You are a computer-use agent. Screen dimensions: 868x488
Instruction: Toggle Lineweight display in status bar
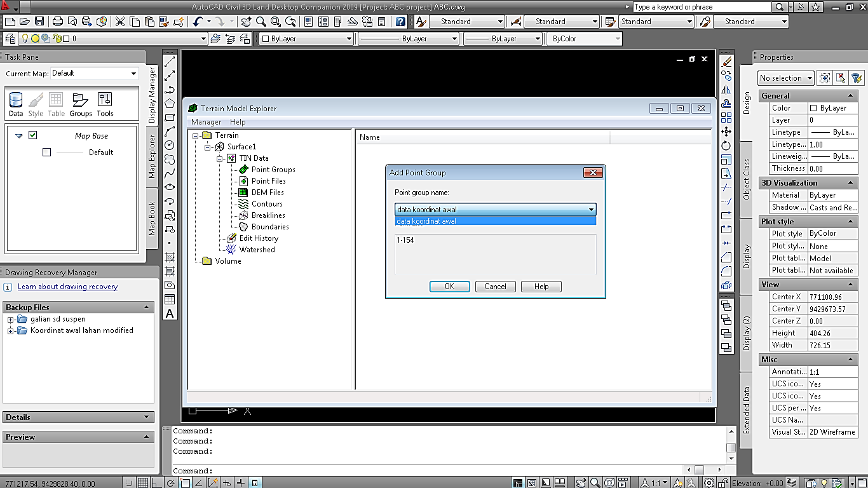tap(241, 483)
